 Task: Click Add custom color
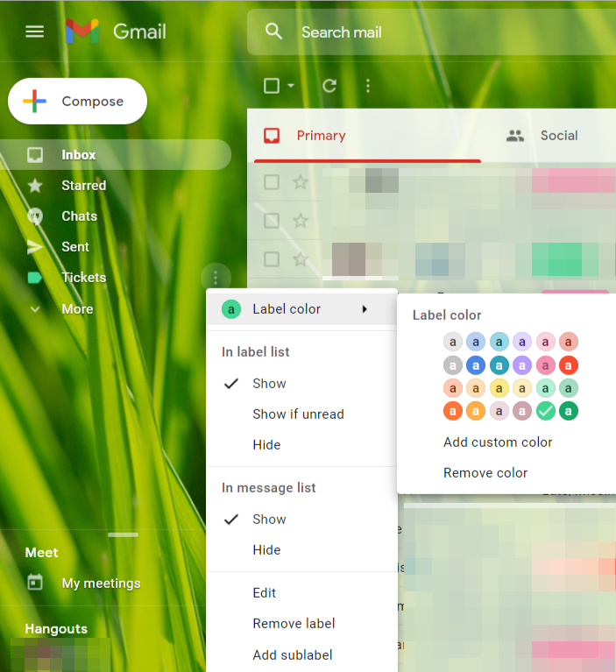tap(498, 442)
